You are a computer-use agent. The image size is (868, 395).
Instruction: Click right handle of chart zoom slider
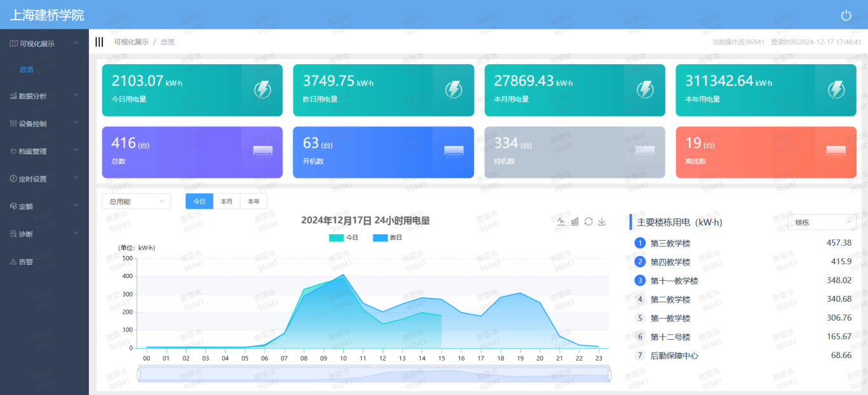tap(609, 375)
